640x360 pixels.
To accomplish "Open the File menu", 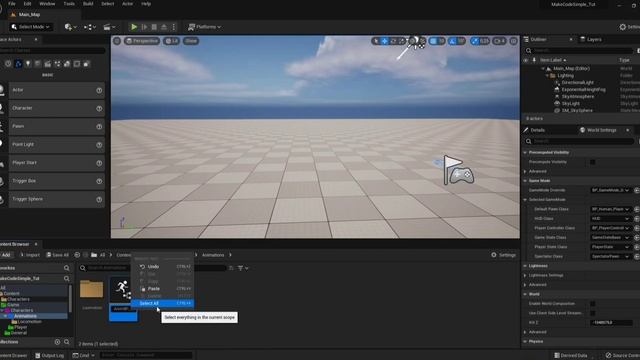I will pyautogui.click(x=12, y=4).
